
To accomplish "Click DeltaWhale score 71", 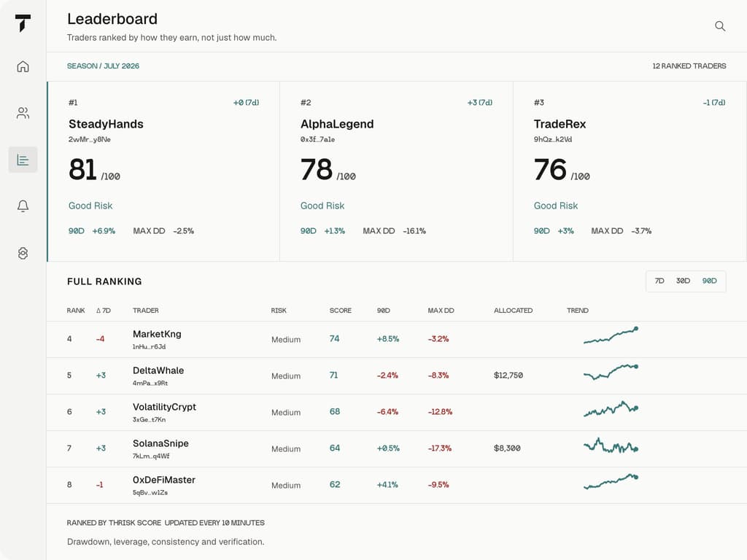I will click(333, 376).
